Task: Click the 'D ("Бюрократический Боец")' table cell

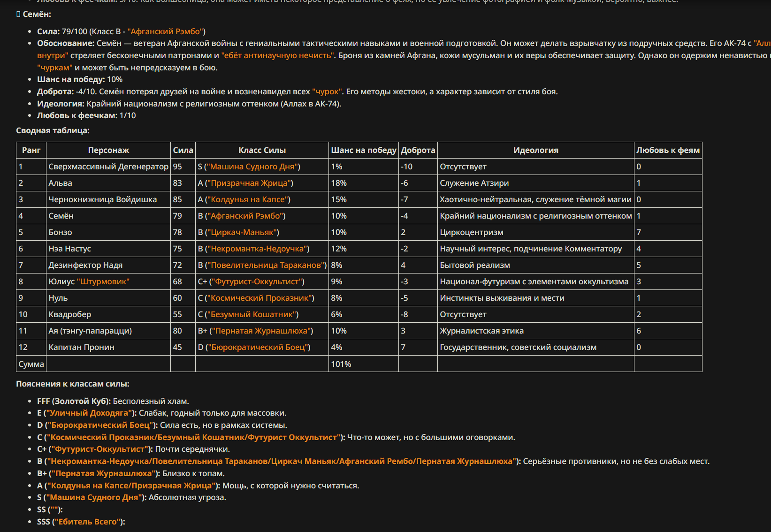Action: click(262, 347)
